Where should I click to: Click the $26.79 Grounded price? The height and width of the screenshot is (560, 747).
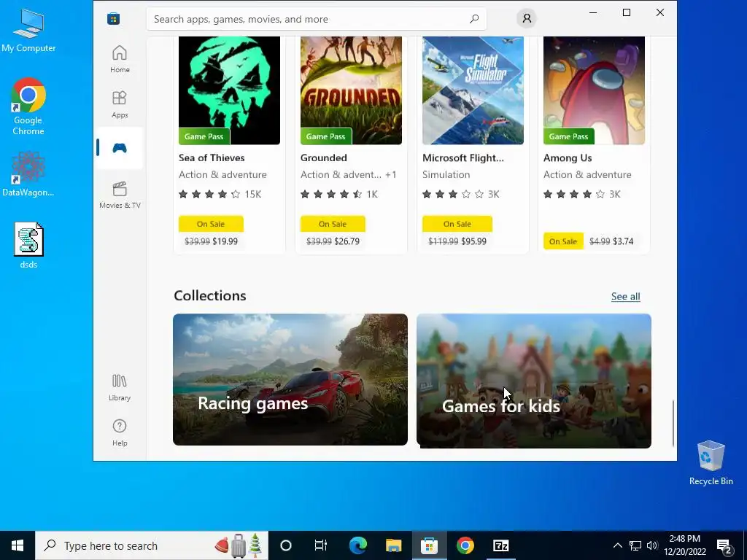click(x=347, y=241)
